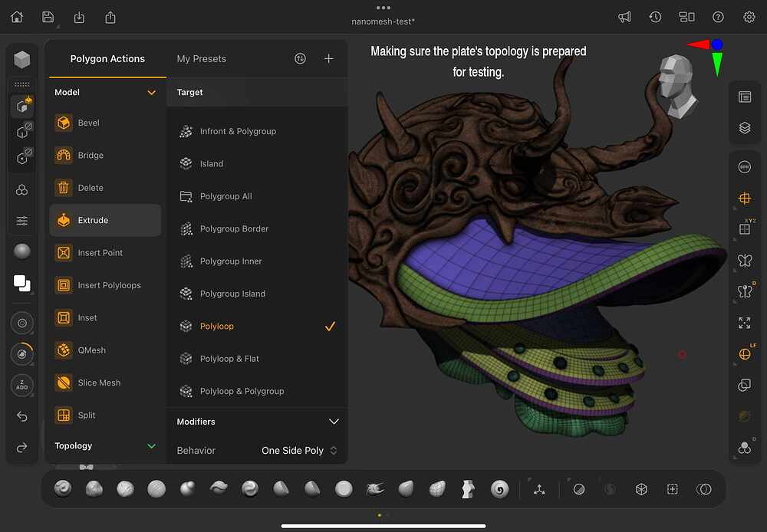Activate the gizmo transform axes icon
Viewport: 767px width, 532px height.
(x=539, y=490)
